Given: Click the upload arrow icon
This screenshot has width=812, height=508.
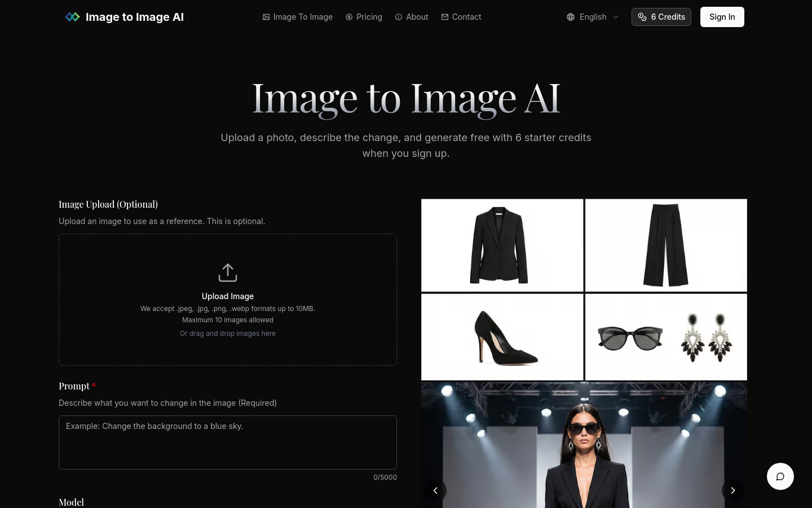Looking at the screenshot, I should point(228,273).
